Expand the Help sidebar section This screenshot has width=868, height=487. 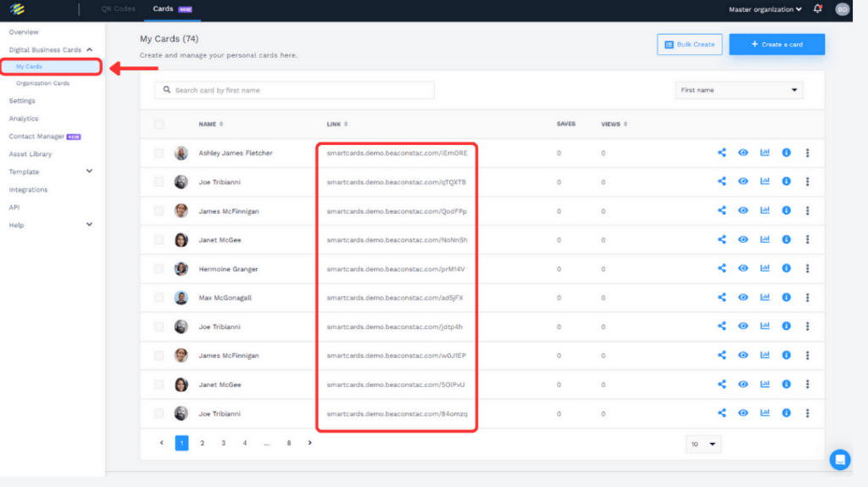(x=89, y=224)
